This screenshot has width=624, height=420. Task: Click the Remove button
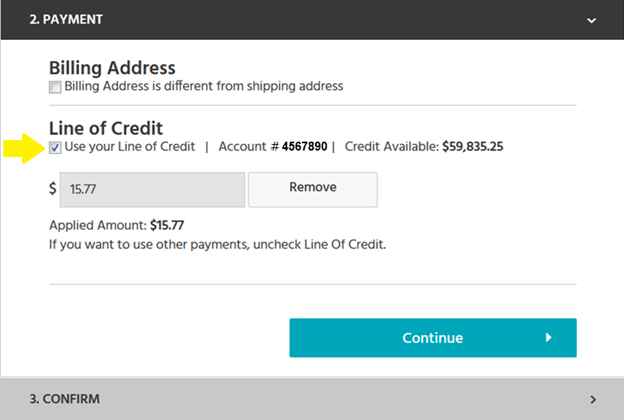(313, 189)
